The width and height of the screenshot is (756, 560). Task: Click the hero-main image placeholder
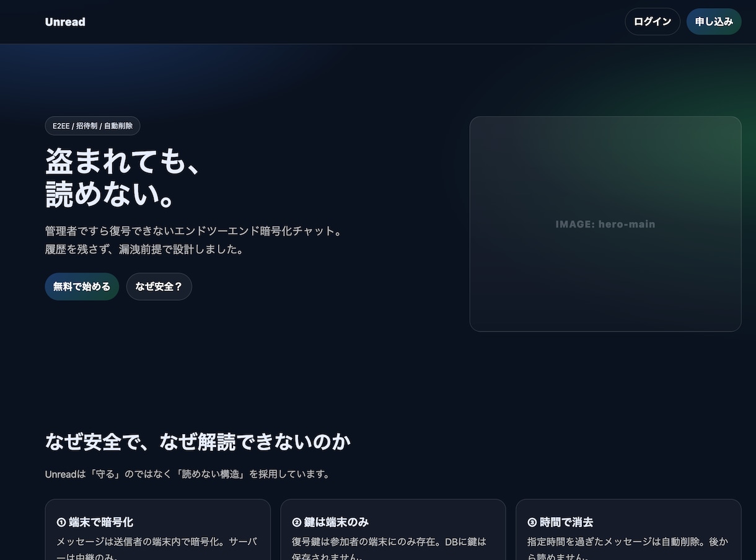click(x=605, y=224)
